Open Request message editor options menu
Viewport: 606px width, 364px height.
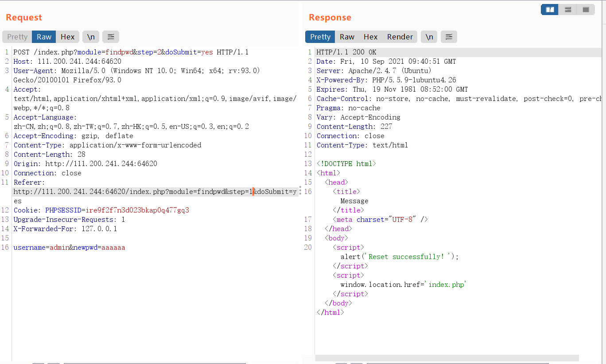[x=111, y=37]
